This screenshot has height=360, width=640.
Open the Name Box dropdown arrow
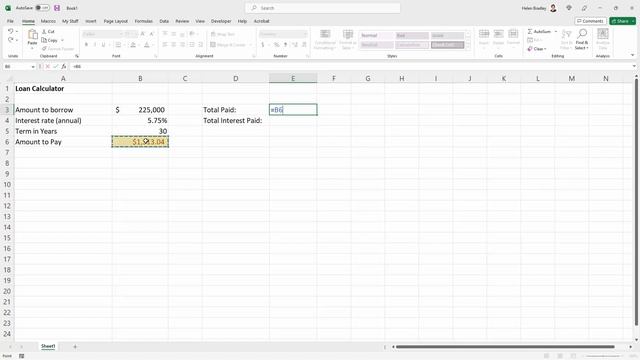(x=33, y=67)
